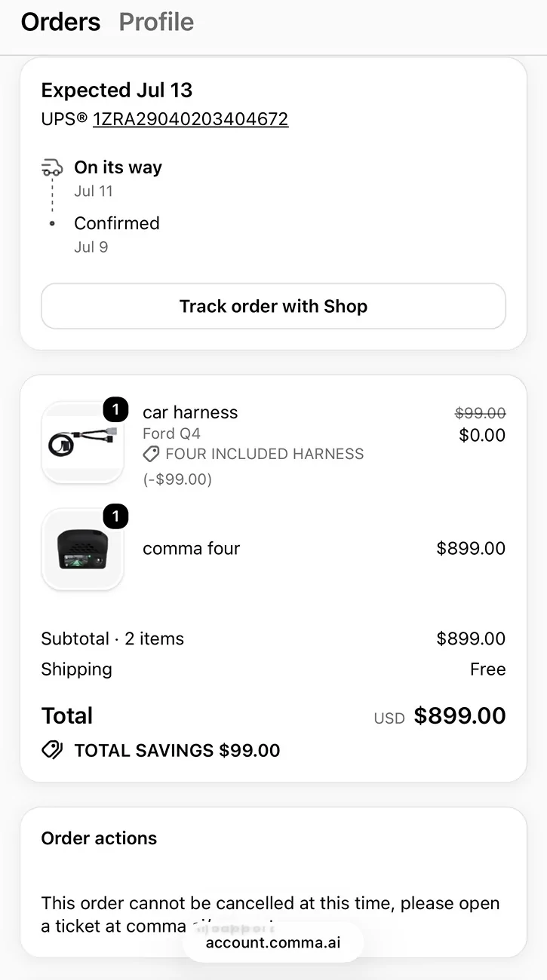This screenshot has width=547, height=980.
Task: Click quantity badge on car harness
Action: pos(115,410)
